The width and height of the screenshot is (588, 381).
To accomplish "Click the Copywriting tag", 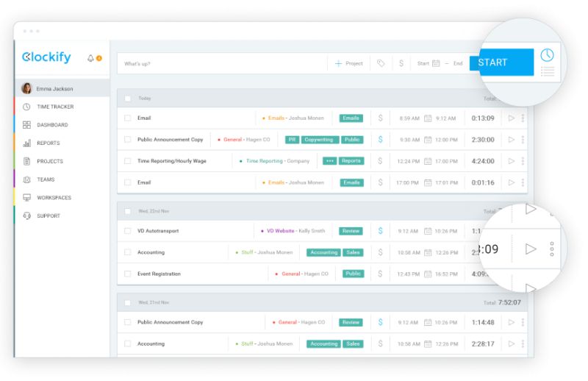I will pos(319,140).
